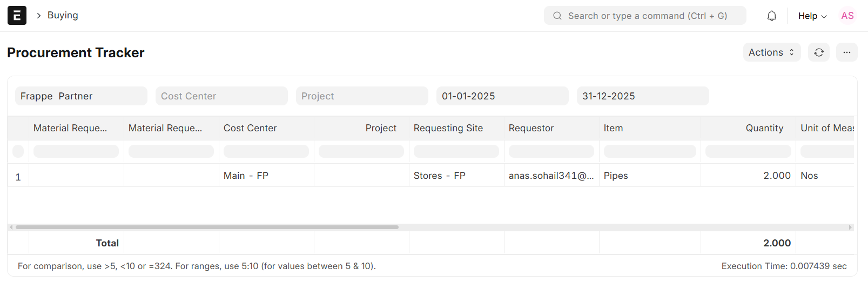The width and height of the screenshot is (868, 288).
Task: Open the three-dots more options menu
Action: tap(846, 52)
